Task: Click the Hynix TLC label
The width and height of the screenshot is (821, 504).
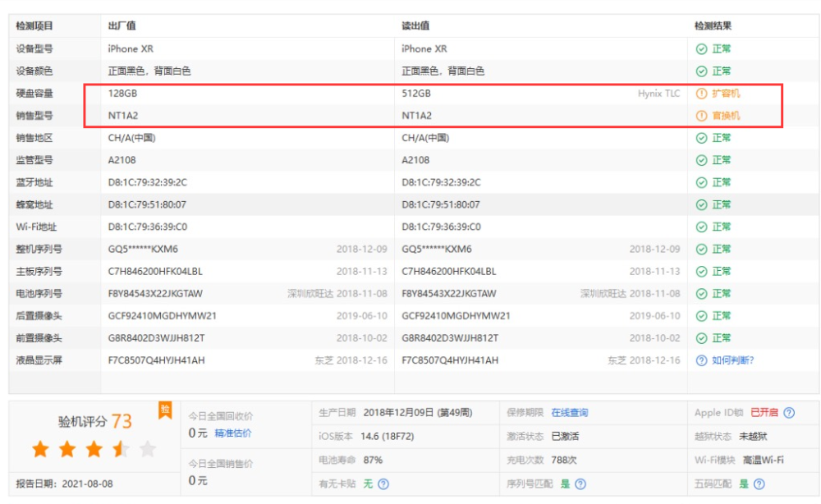Action: point(658,94)
